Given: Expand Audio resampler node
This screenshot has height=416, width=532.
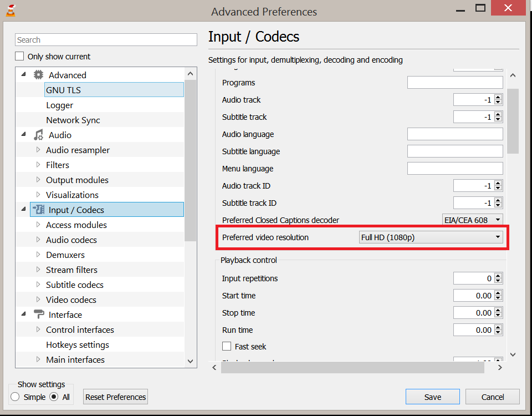Looking at the screenshot, I should click(38, 149).
